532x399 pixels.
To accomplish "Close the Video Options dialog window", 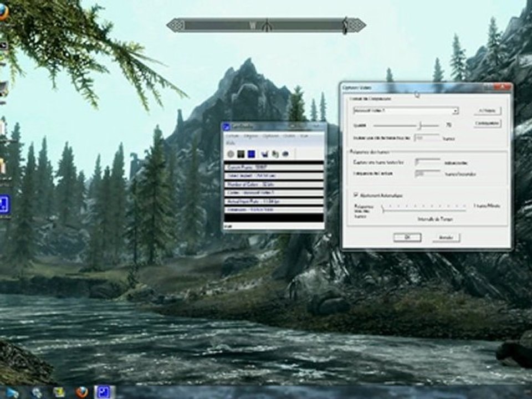I will point(502,88).
